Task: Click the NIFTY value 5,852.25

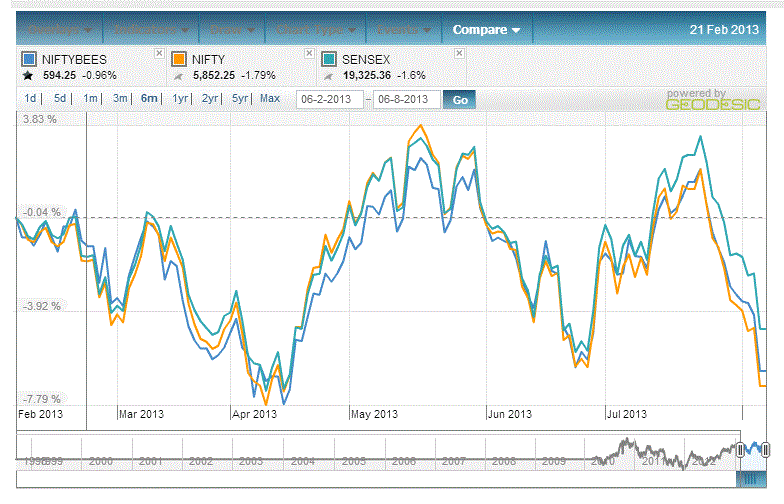Action: 214,76
